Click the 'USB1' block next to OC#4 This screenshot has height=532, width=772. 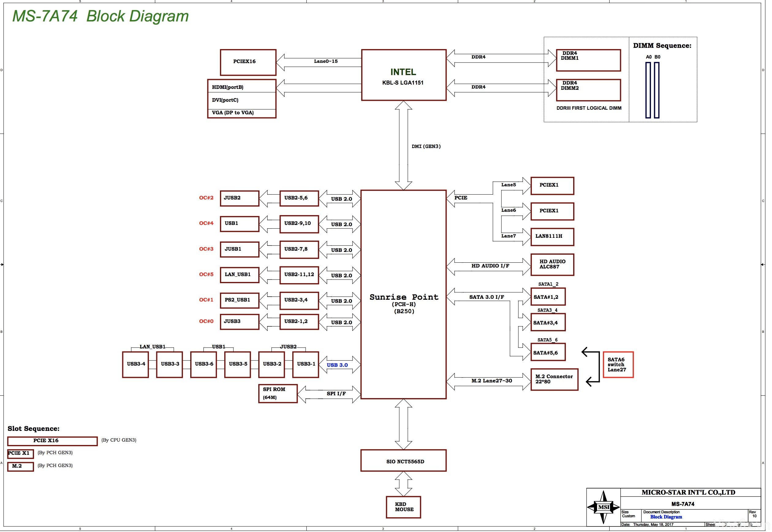(x=239, y=224)
